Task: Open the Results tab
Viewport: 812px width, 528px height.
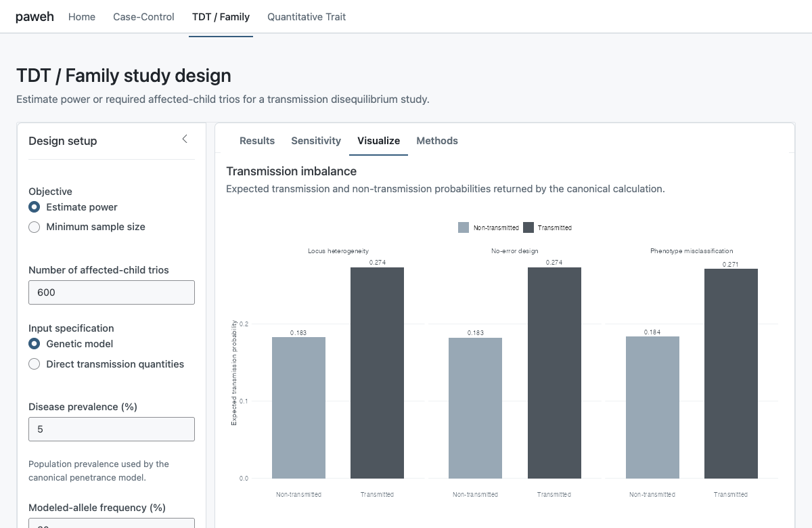Action: tap(257, 141)
